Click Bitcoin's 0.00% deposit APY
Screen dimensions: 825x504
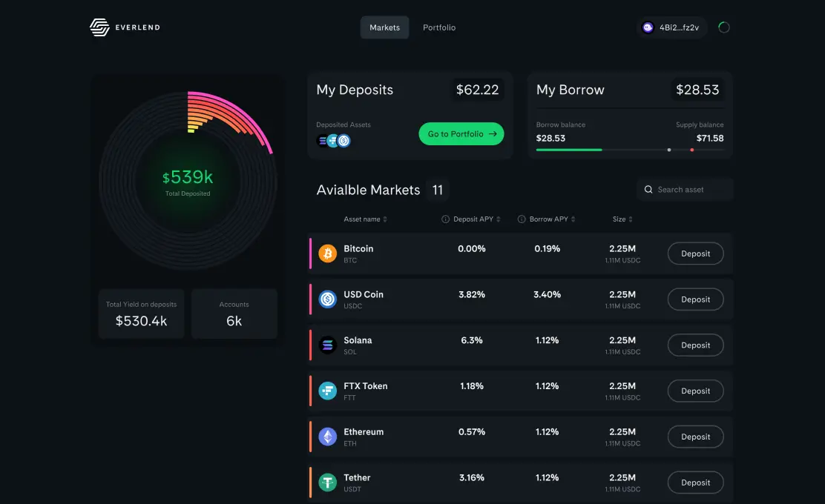(471, 248)
